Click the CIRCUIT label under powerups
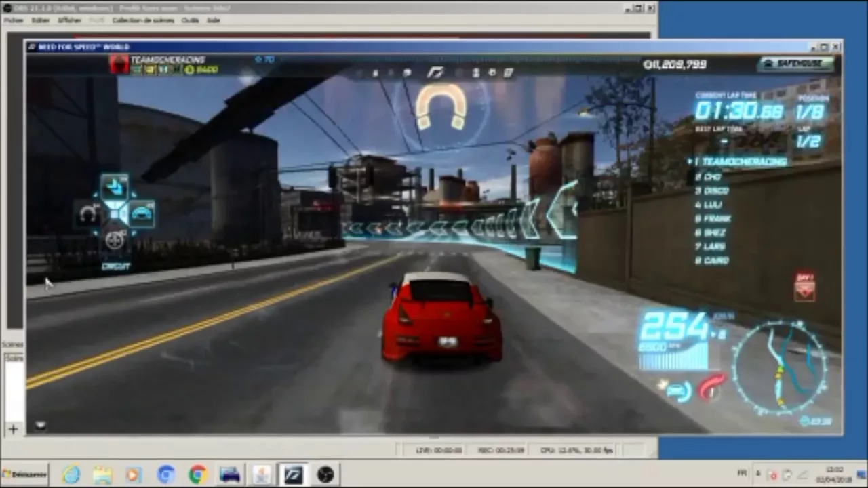868x488 pixels. click(x=115, y=266)
